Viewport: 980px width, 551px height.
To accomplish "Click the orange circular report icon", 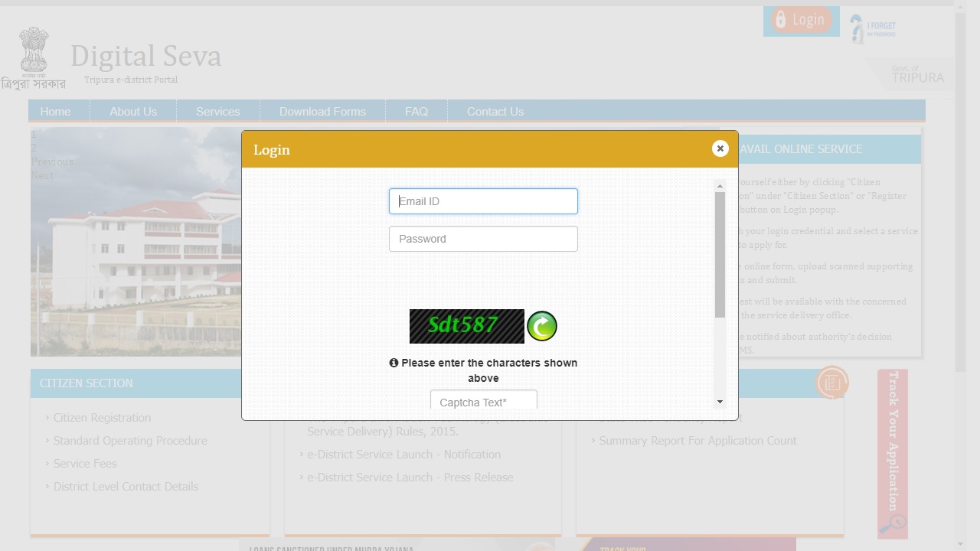I will [831, 383].
